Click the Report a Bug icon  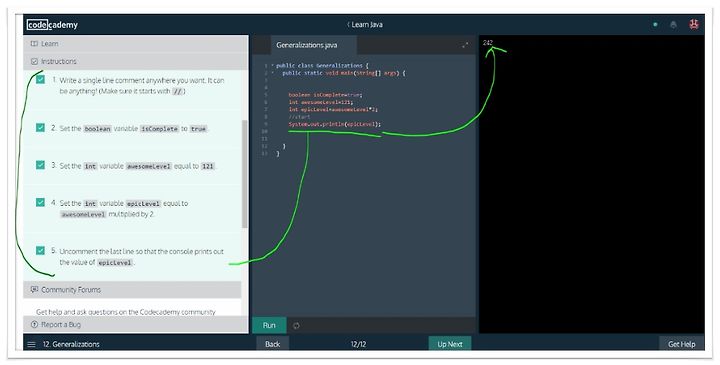click(34, 325)
